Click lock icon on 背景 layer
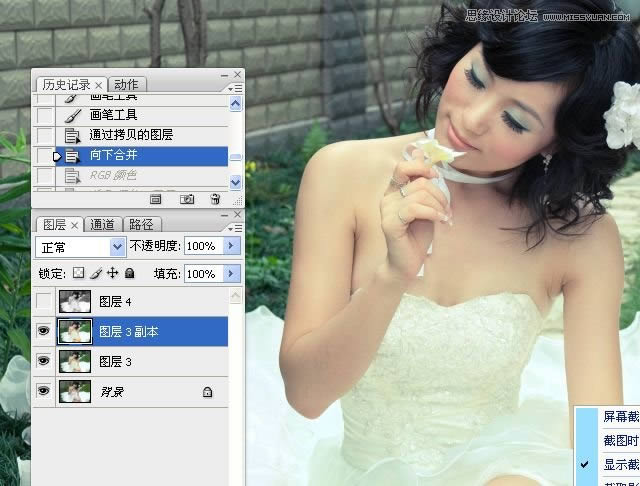The height and width of the screenshot is (486, 640). 207,393
